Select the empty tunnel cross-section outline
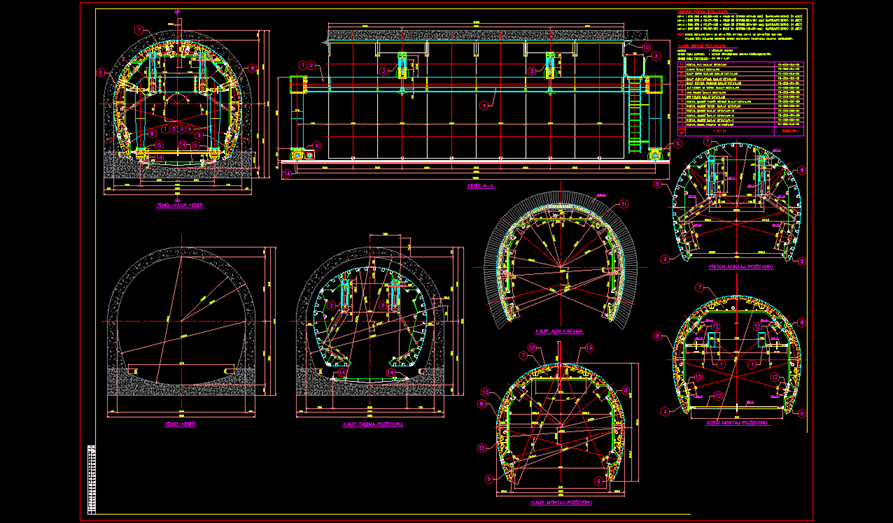 [180, 320]
